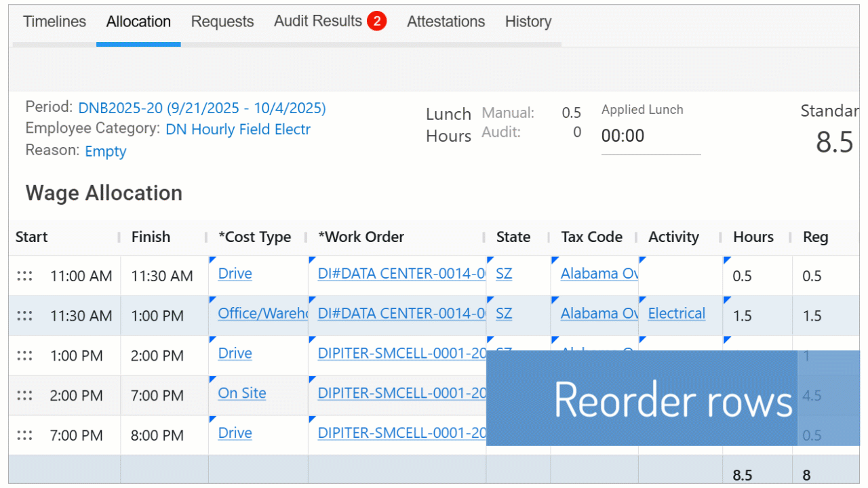Image resolution: width=868 pixels, height=488 pixels.
Task: Open Drive cost type in 7:00 PM row
Action: pyautogui.click(x=235, y=433)
